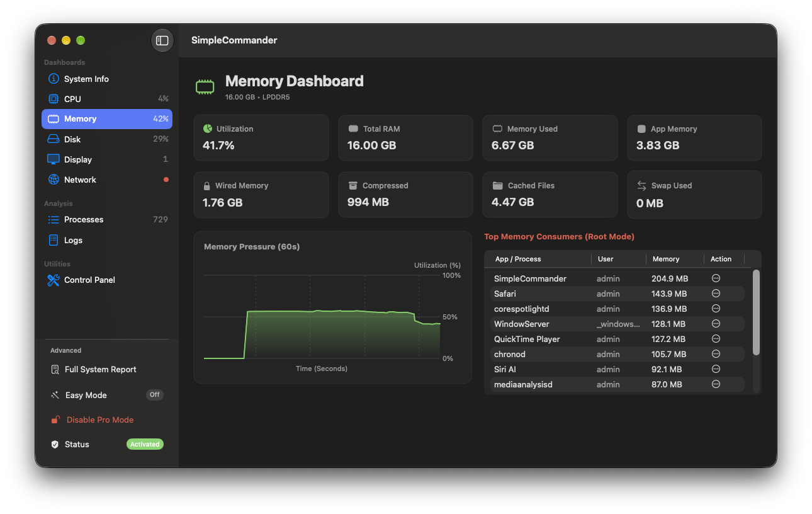
Task: Open action menu for chronod process
Action: (x=716, y=354)
